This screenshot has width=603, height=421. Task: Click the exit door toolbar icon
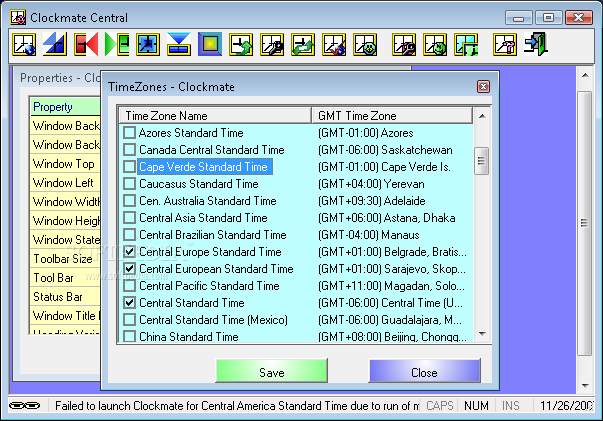click(536, 45)
